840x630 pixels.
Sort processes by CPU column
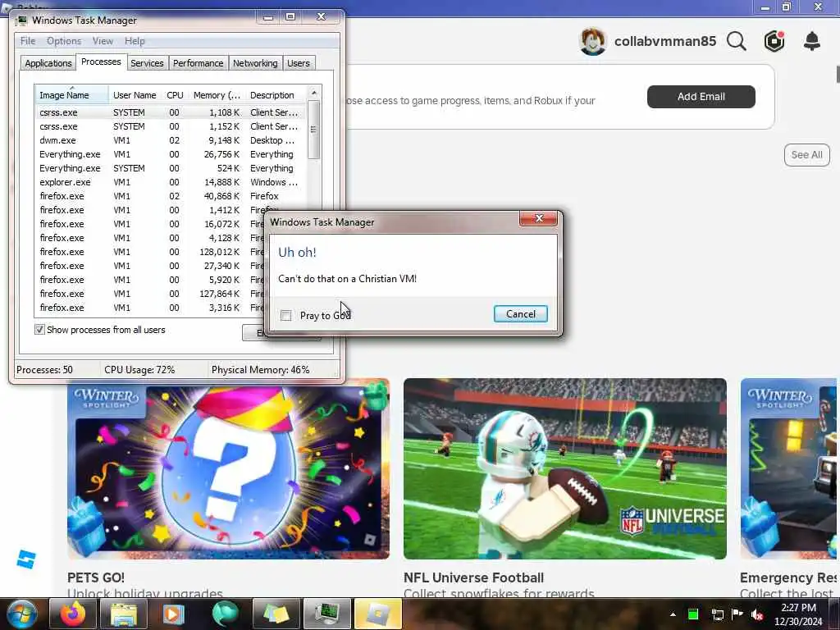click(x=176, y=95)
